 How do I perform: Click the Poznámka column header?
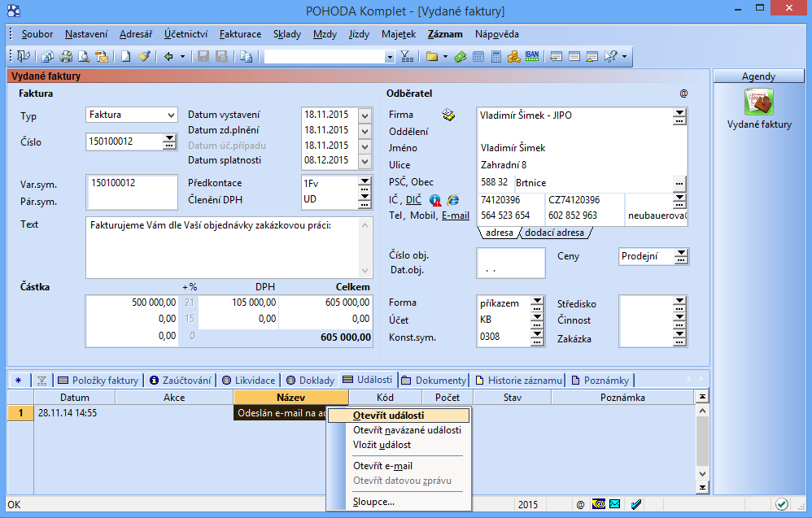pyautogui.click(x=622, y=398)
